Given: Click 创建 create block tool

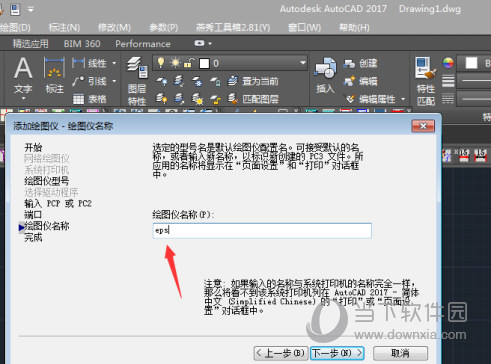Looking at the screenshot, I should (x=360, y=63).
